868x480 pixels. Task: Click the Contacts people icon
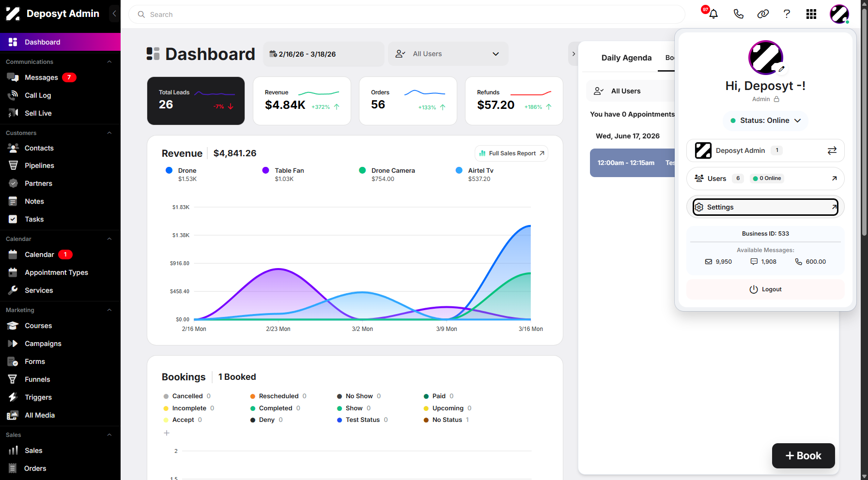point(13,148)
